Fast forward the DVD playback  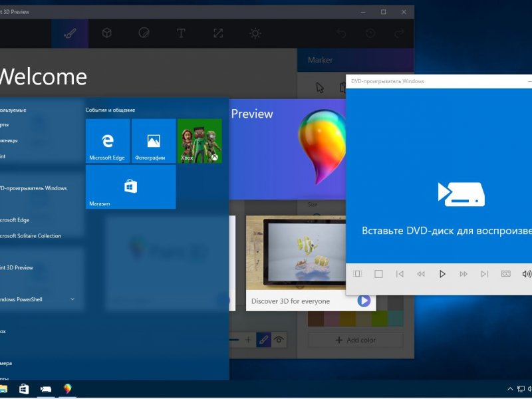coord(464,274)
